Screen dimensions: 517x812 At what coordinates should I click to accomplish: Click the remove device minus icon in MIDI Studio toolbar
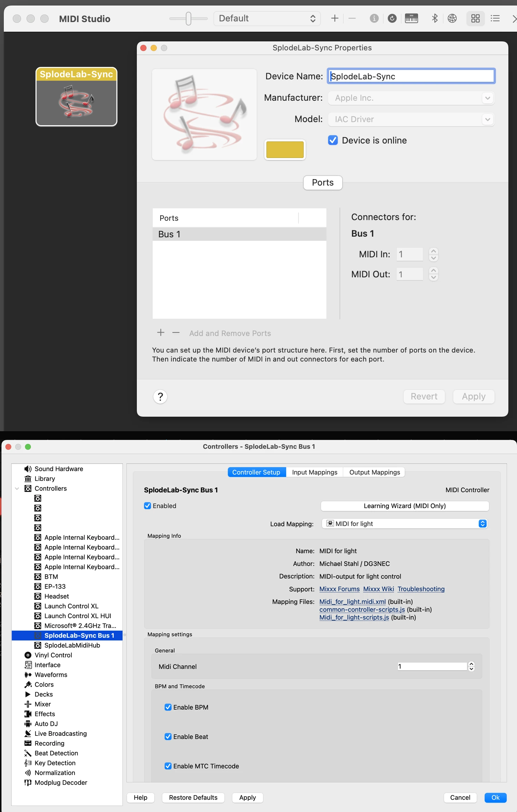[x=352, y=18]
